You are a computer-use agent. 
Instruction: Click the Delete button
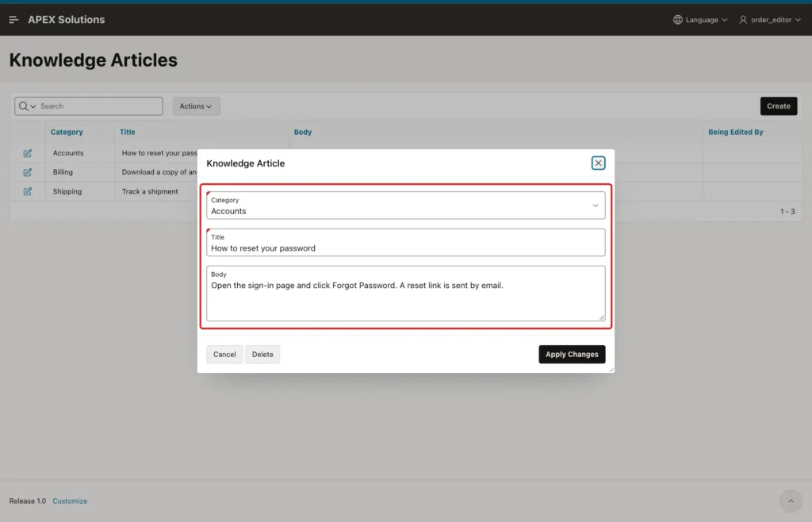[x=262, y=354]
